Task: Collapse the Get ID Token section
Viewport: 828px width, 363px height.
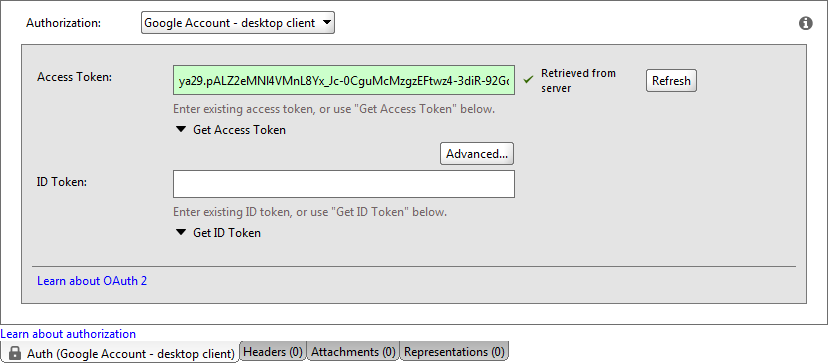Action: (x=181, y=232)
